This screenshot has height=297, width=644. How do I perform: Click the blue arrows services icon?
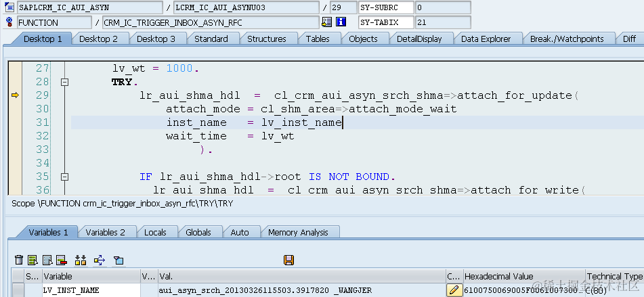[x=100, y=260]
